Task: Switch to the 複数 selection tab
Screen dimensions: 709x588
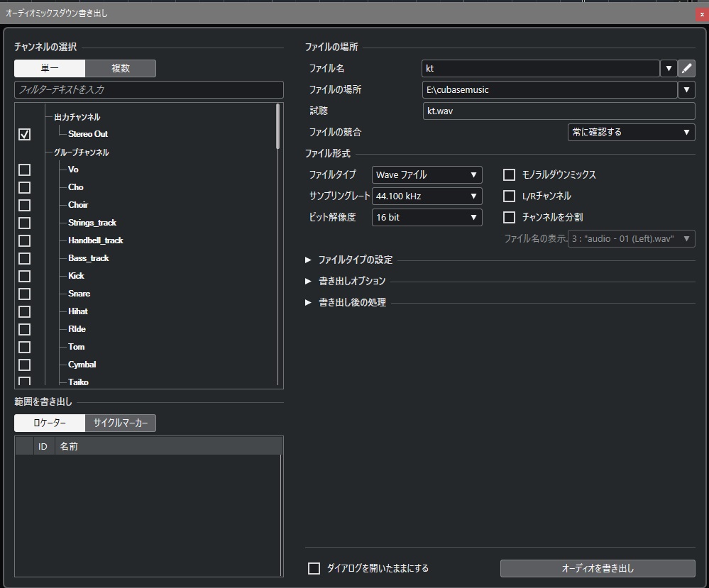Action: point(120,68)
